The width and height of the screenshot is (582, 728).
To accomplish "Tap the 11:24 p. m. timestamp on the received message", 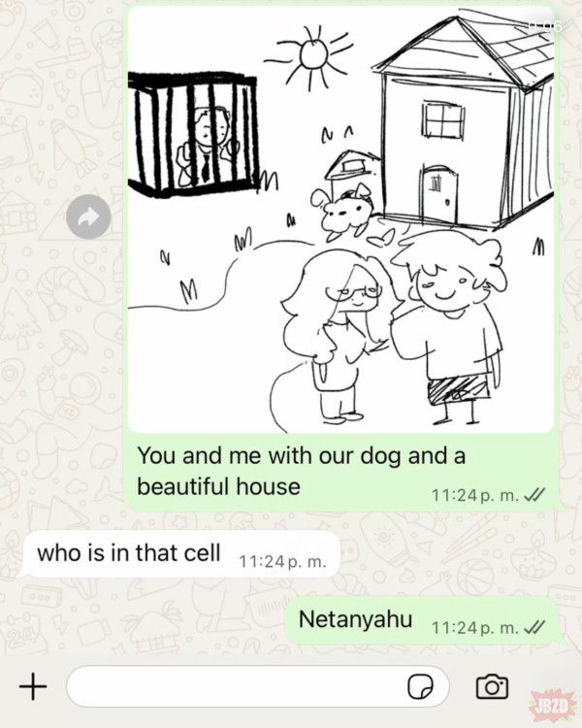I will 282,562.
